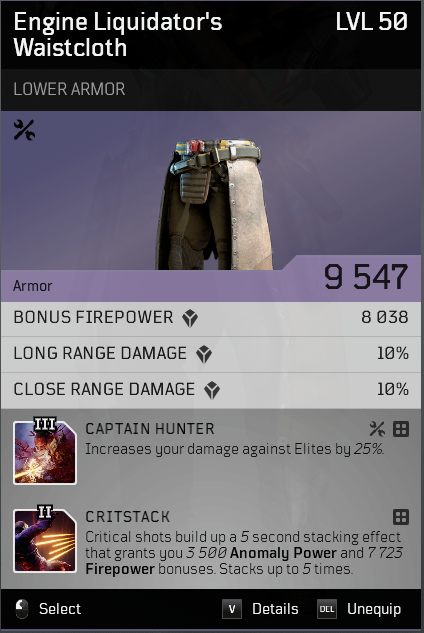Image resolution: width=424 pixels, height=633 pixels.
Task: Click the Critstack mod artwork
Action: tap(45, 539)
